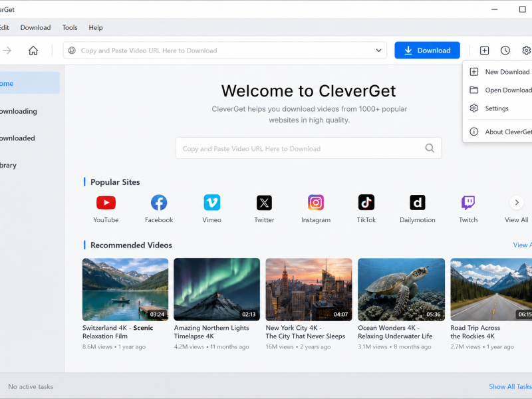The width and height of the screenshot is (532, 399).
Task: Open the Switzerland 4K video thumbnail
Action: tap(125, 289)
